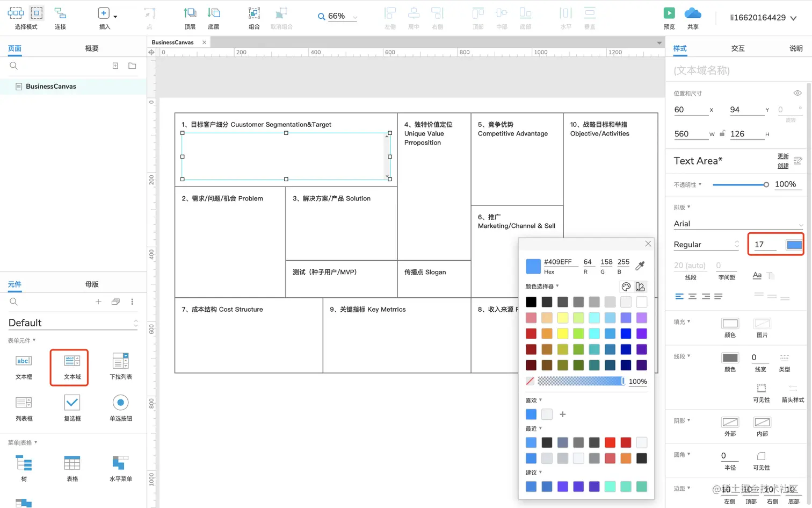Click the search icon in the Pages panel
Viewport: 812px width, 508px height.
14,66
